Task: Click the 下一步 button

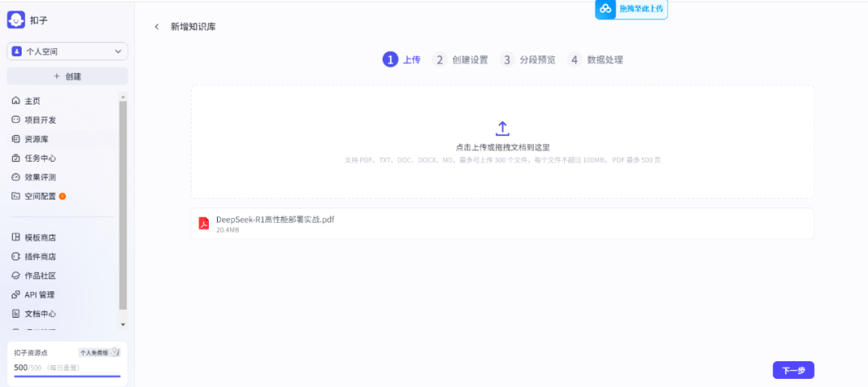Action: [793, 370]
